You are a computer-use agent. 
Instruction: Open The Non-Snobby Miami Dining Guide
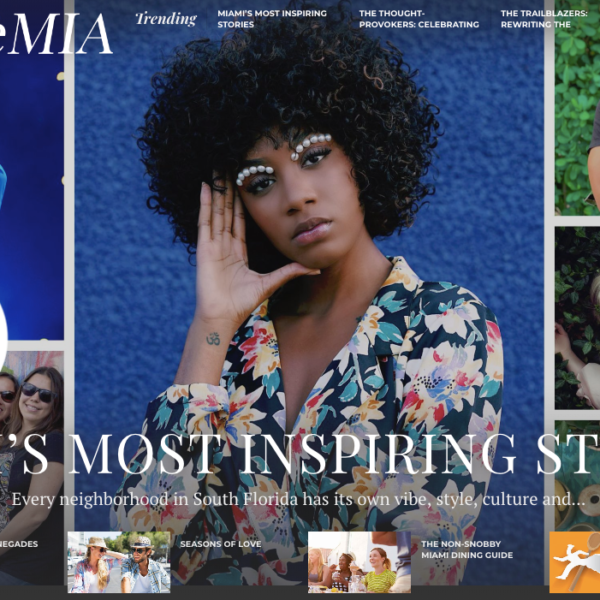coord(467,549)
